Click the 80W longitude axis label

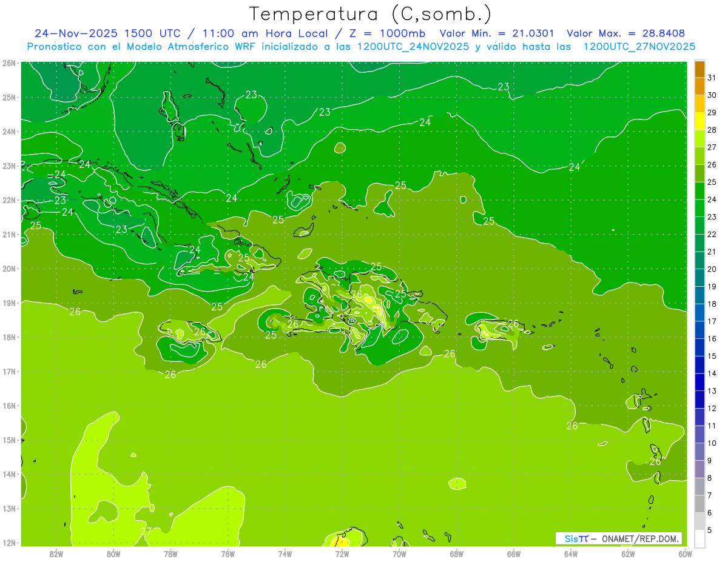[113, 554]
